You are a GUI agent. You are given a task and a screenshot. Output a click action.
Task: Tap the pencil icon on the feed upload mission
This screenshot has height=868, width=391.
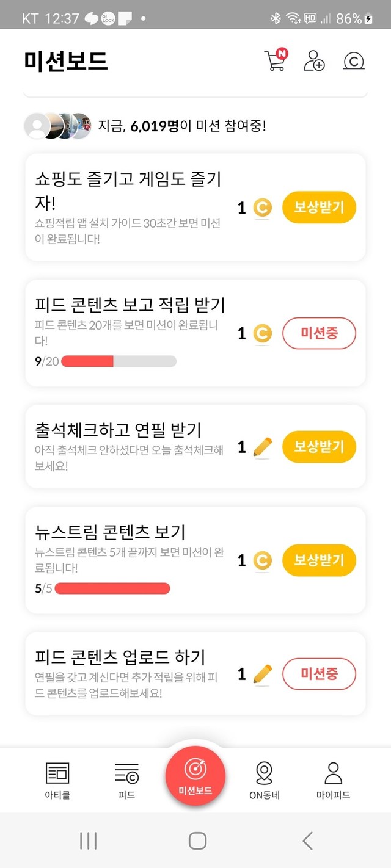262,675
